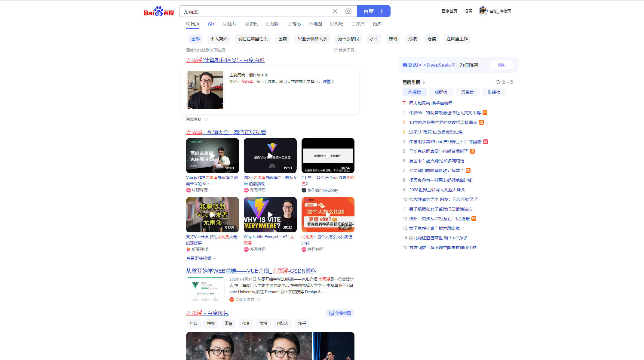The image size is (644, 360).
Task: Select the 民生榜 tab
Action: coord(468,92)
